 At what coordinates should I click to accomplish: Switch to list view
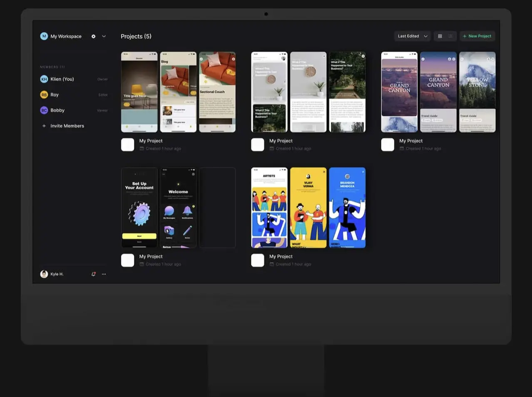[x=450, y=36]
